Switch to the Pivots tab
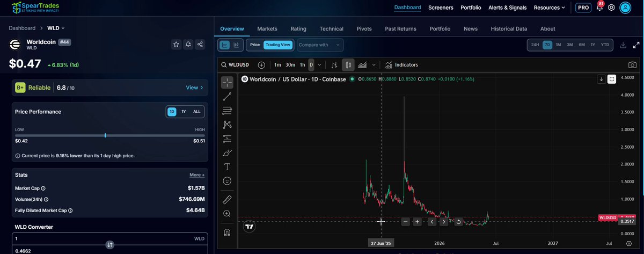This screenshot has height=254, width=644. (364, 28)
